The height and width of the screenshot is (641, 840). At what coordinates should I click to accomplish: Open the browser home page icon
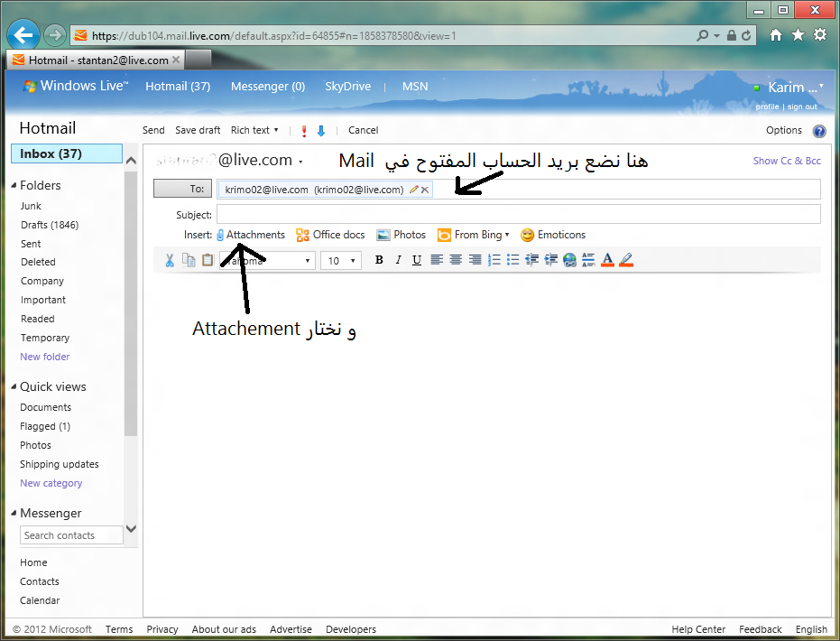tap(775, 35)
